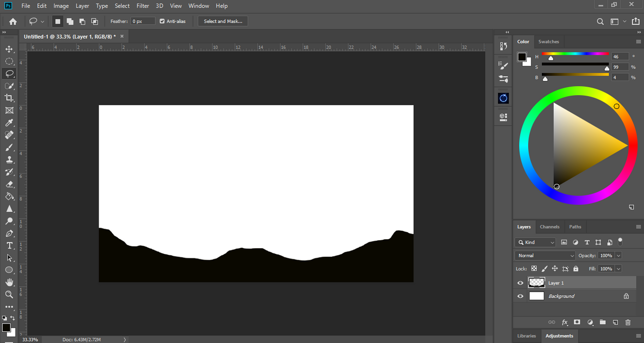Expand the Kind layer filter dropdown

coord(535,242)
